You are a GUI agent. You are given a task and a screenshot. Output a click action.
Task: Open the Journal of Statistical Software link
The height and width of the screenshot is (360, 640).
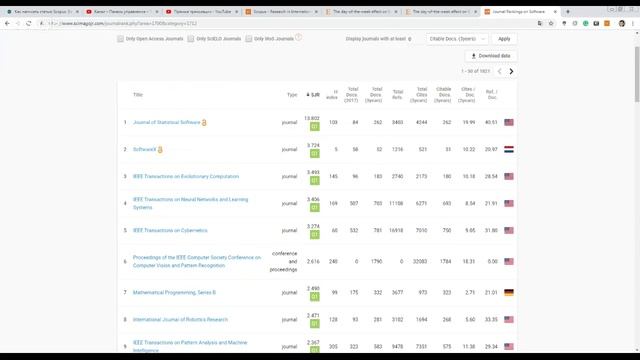click(x=167, y=122)
